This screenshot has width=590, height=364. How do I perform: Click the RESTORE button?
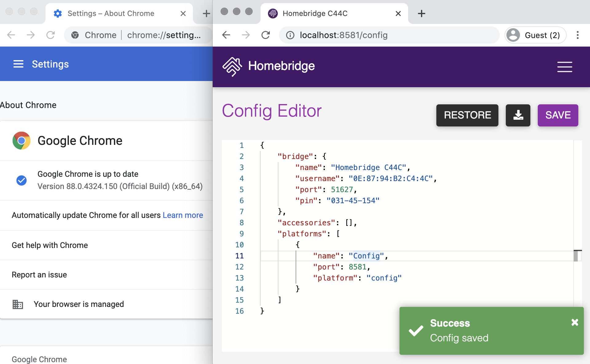click(x=467, y=115)
